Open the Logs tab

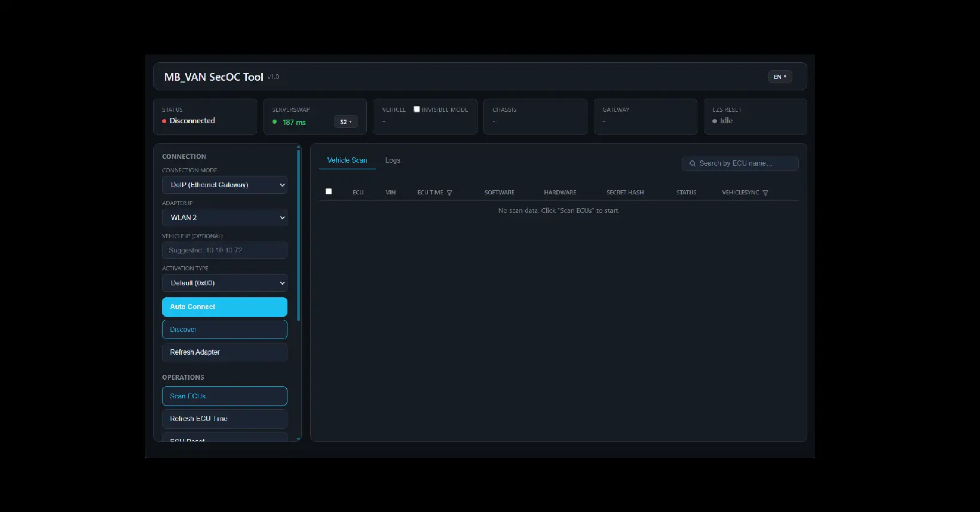(393, 160)
